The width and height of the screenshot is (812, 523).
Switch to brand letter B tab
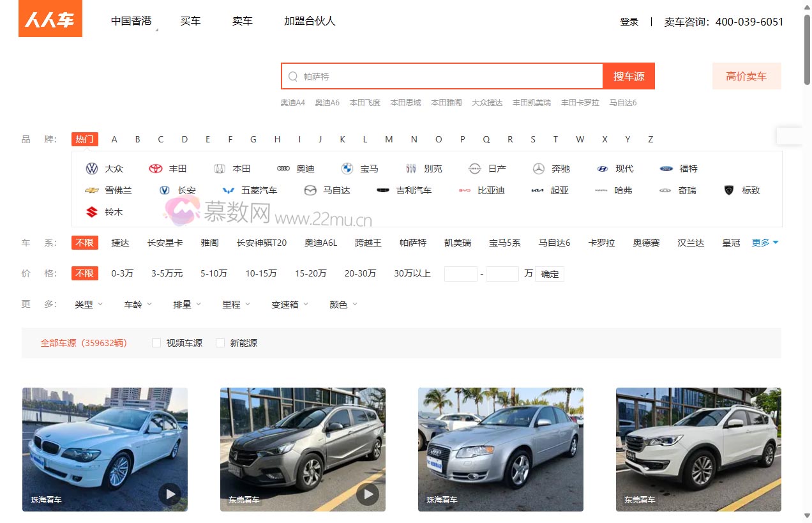137,139
